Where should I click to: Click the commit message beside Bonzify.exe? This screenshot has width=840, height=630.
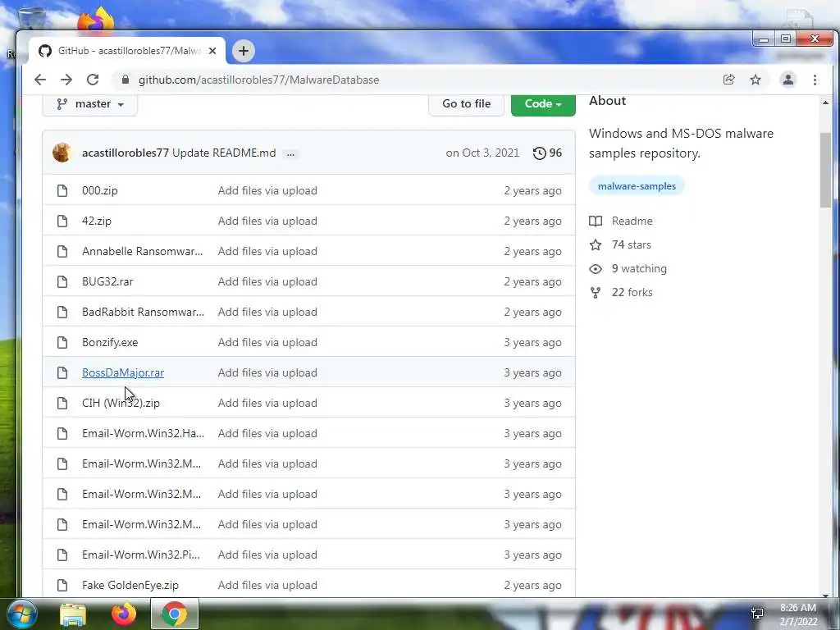click(x=267, y=342)
